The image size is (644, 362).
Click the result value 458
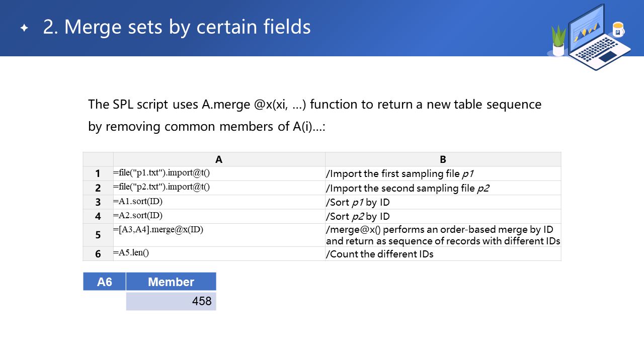click(x=171, y=301)
